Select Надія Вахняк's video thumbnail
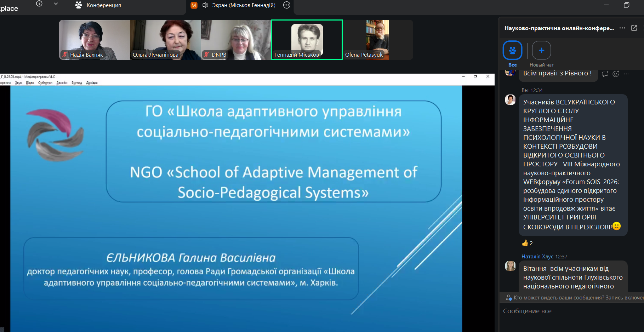 tap(94, 40)
